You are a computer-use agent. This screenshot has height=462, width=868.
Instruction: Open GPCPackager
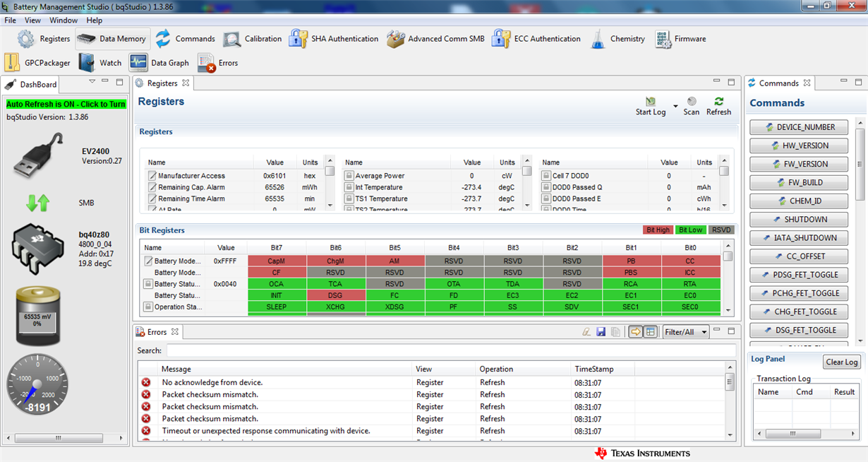point(37,63)
